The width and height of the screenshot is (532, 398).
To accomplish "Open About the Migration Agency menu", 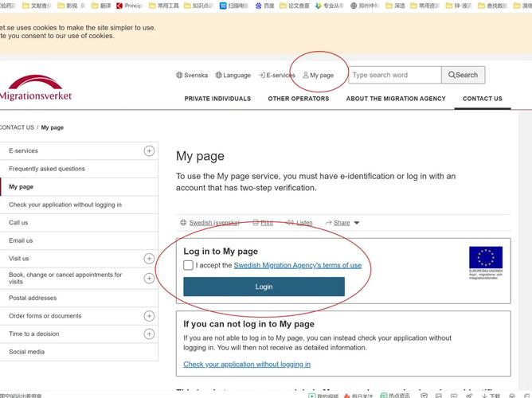I will [x=396, y=99].
